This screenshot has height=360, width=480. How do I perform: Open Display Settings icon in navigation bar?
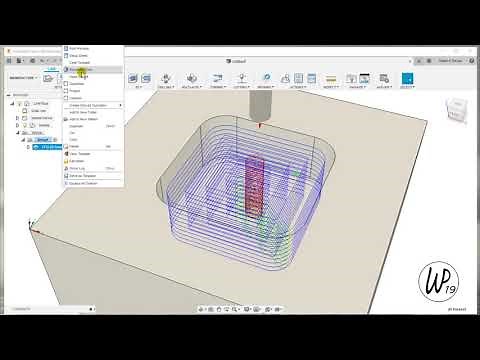(247, 309)
